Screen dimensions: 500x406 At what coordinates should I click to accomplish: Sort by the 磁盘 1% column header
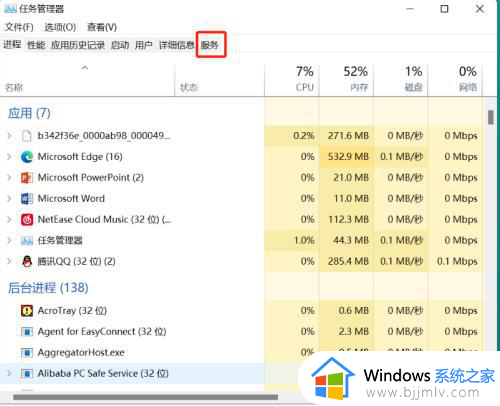(400, 80)
